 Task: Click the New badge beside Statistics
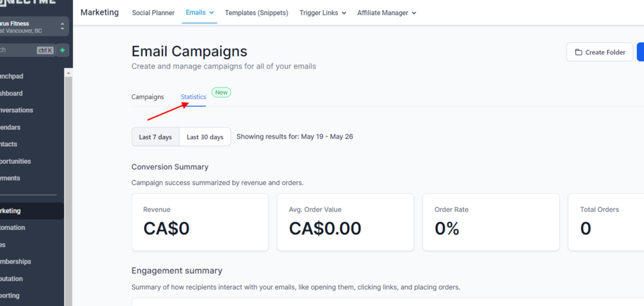click(x=221, y=93)
